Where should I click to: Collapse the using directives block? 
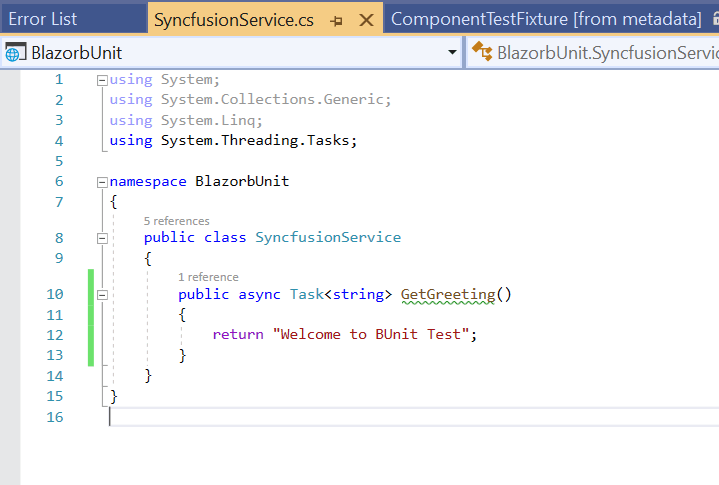102,79
